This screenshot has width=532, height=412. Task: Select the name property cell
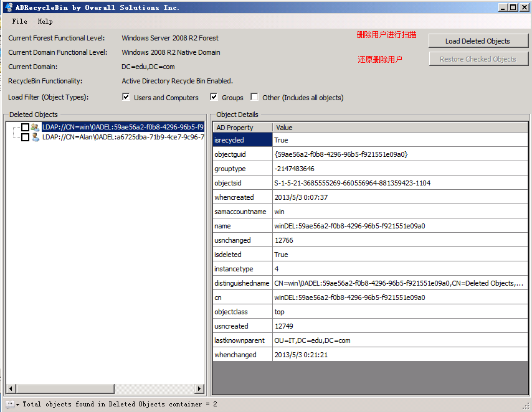tap(242, 225)
